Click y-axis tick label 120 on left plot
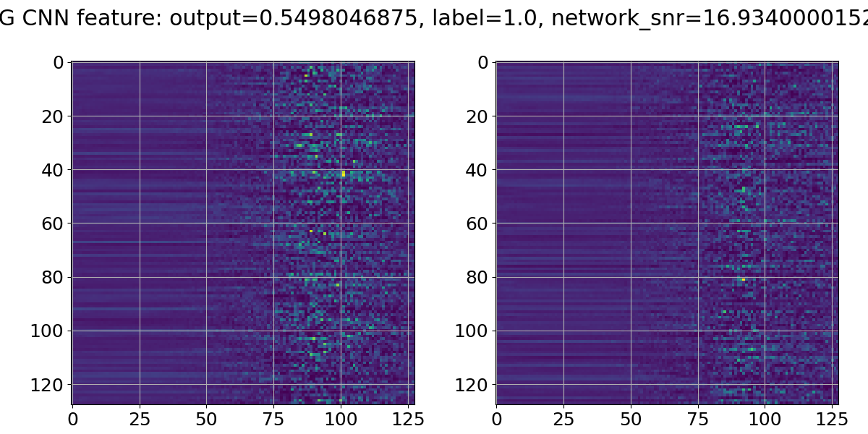Image resolution: width=868 pixels, height=434 pixels. pyautogui.click(x=50, y=385)
